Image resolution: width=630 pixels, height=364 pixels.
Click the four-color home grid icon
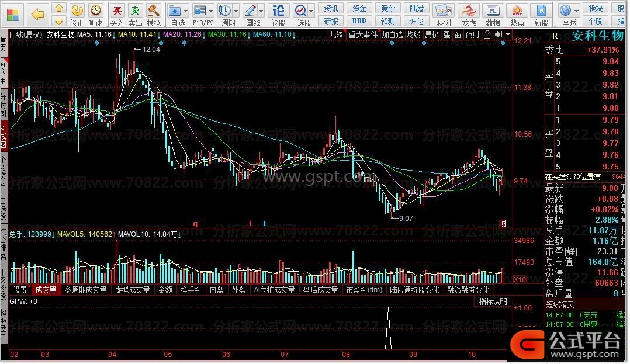[x=13, y=15]
